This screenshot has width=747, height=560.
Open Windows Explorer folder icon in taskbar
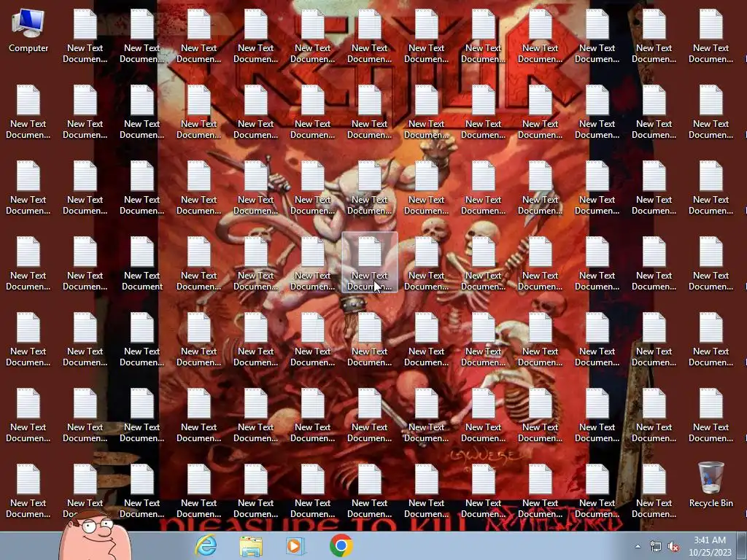pos(251,546)
